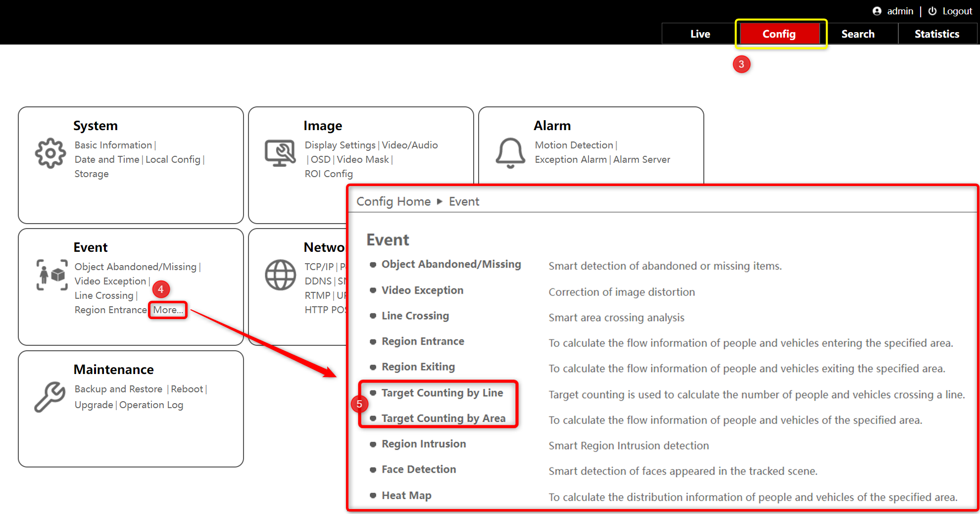
Task: Open Alarm Server settings
Action: (641, 159)
